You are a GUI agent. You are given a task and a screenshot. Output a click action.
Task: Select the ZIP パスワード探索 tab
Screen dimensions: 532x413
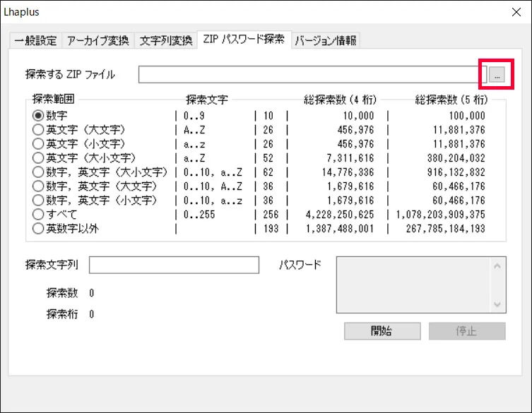tap(244, 40)
